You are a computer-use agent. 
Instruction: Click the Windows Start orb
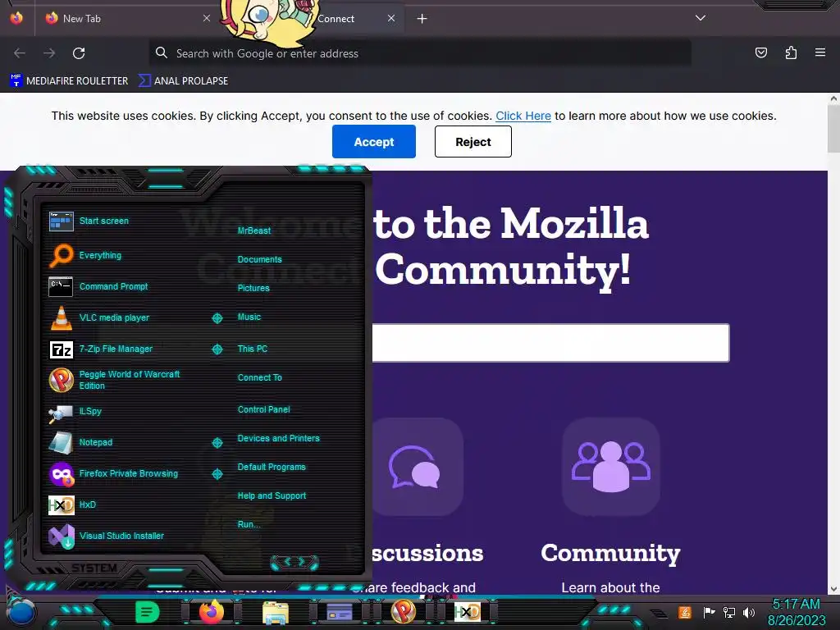(x=21, y=612)
